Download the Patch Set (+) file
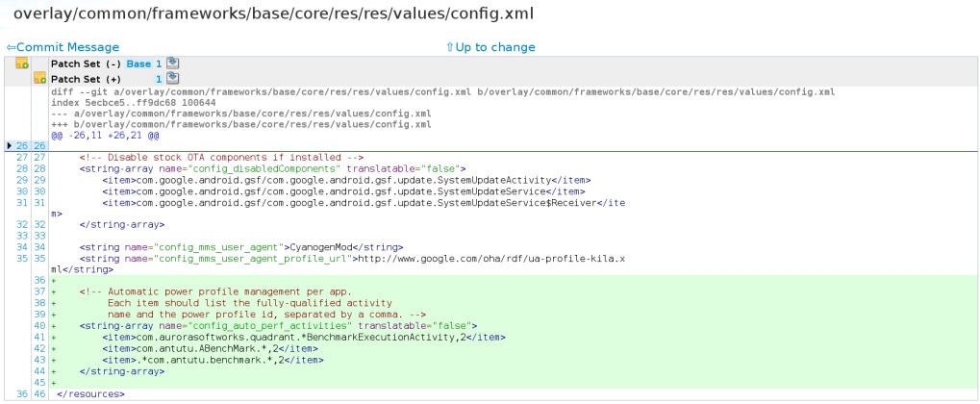The height and width of the screenshot is (404, 980). [x=173, y=79]
